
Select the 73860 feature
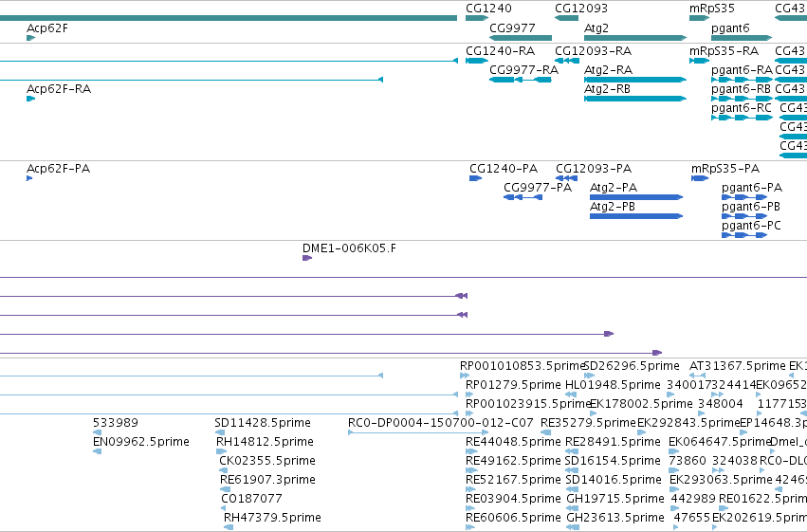point(673,470)
